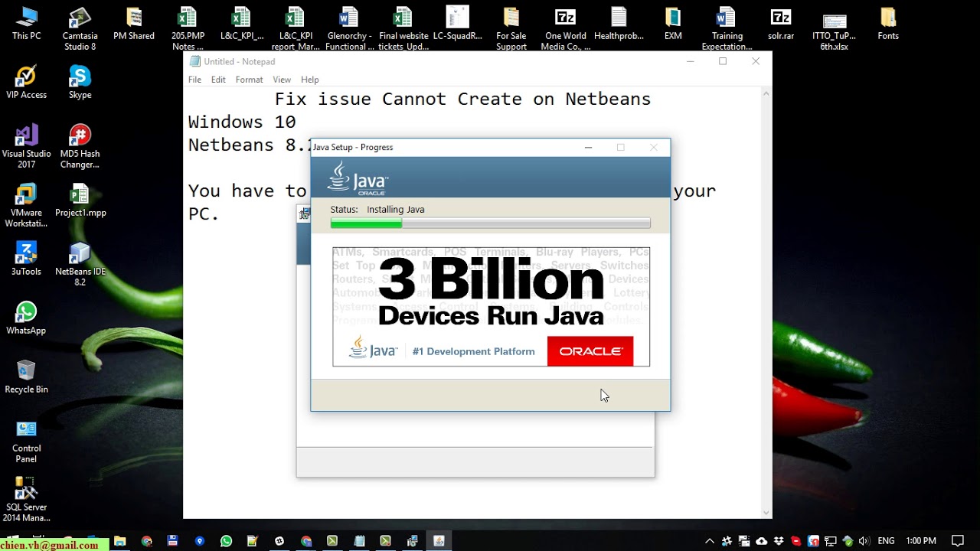Click Notepad vertical scrollbar up arrow

tap(766, 94)
